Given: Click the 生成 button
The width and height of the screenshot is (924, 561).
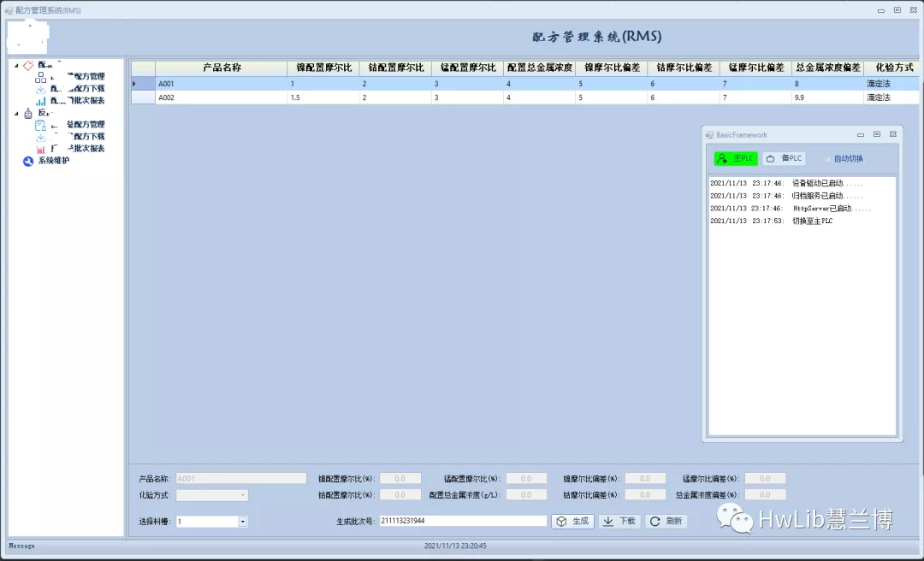Looking at the screenshot, I should (x=572, y=520).
